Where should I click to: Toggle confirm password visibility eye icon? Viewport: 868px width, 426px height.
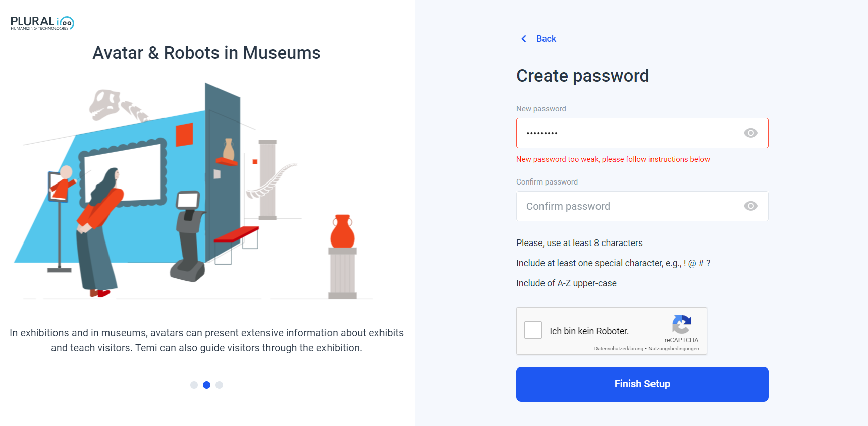tap(751, 206)
